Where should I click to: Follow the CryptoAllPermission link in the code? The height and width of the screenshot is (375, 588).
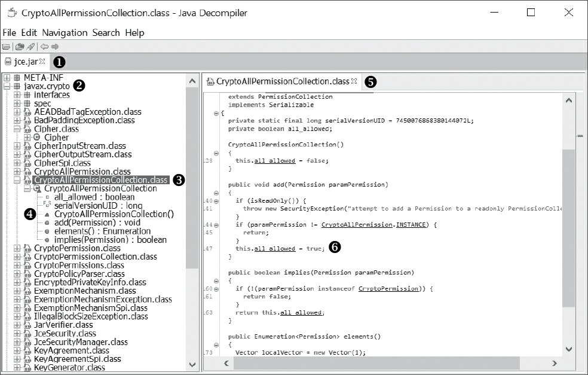(x=357, y=224)
